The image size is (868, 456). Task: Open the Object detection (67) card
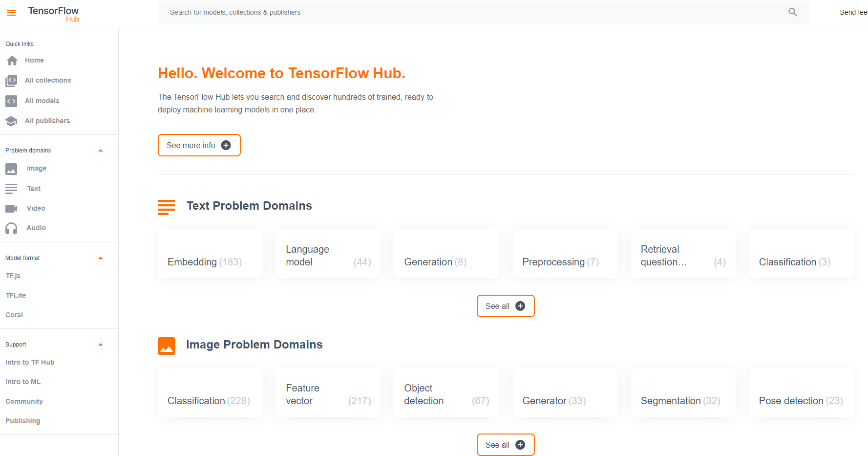[446, 393]
